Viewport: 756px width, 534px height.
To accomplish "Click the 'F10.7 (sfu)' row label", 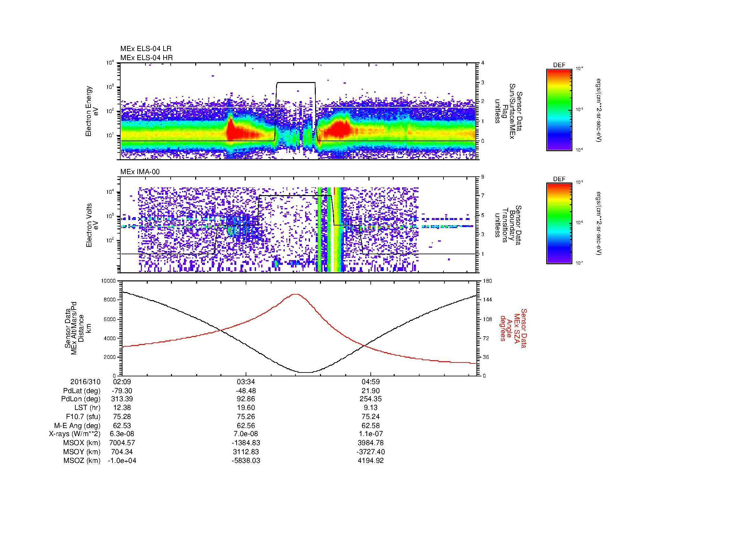I will coord(83,416).
